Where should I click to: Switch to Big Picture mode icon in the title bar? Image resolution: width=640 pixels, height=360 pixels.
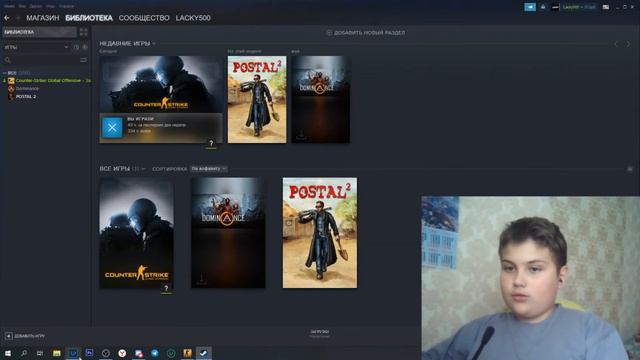click(606, 7)
